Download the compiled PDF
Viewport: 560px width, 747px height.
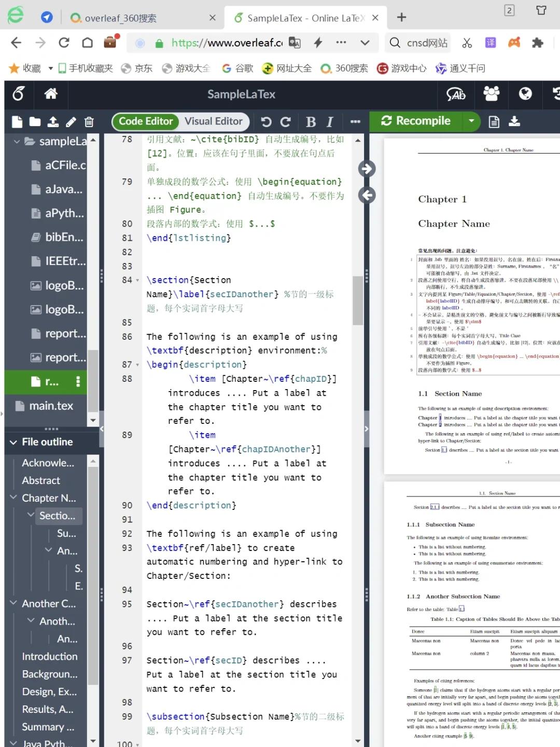[514, 122]
